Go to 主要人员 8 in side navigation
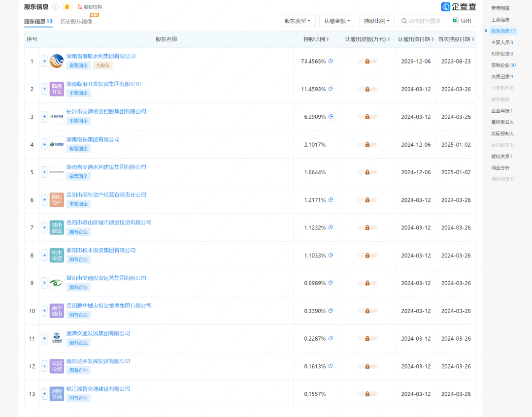The width and height of the screenshot is (532, 417). click(x=502, y=42)
